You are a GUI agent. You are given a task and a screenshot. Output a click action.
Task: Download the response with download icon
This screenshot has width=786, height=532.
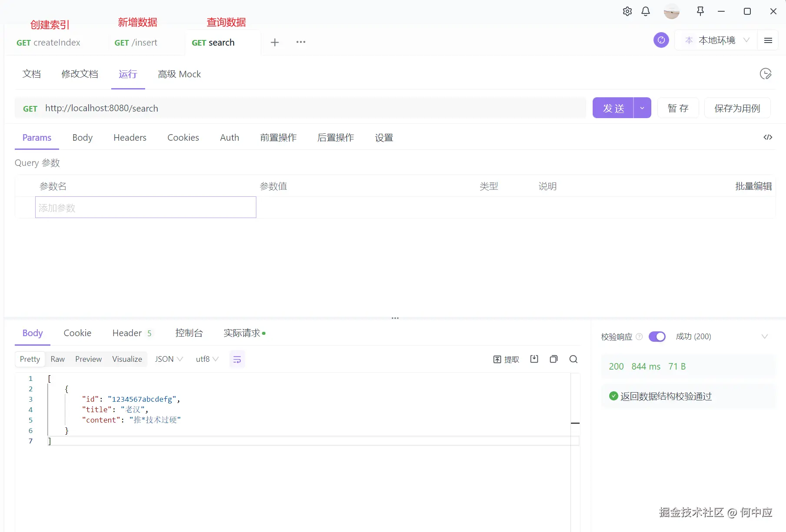coord(534,359)
